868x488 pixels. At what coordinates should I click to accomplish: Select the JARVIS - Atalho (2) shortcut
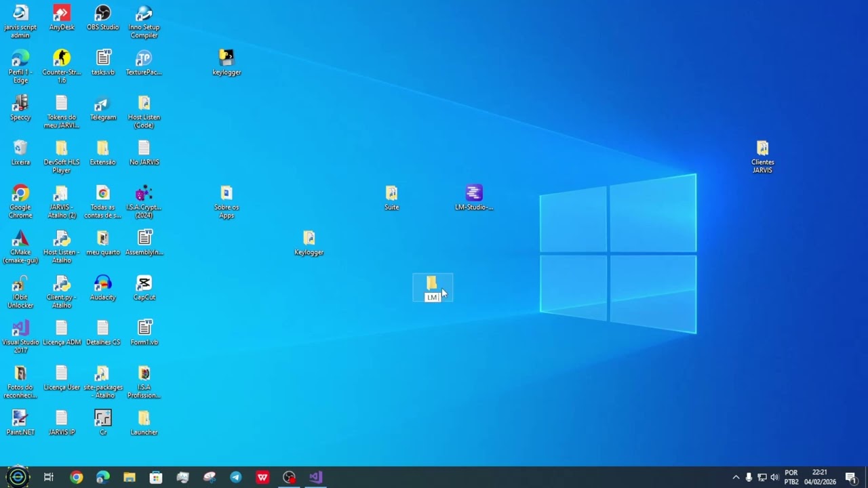(x=62, y=202)
